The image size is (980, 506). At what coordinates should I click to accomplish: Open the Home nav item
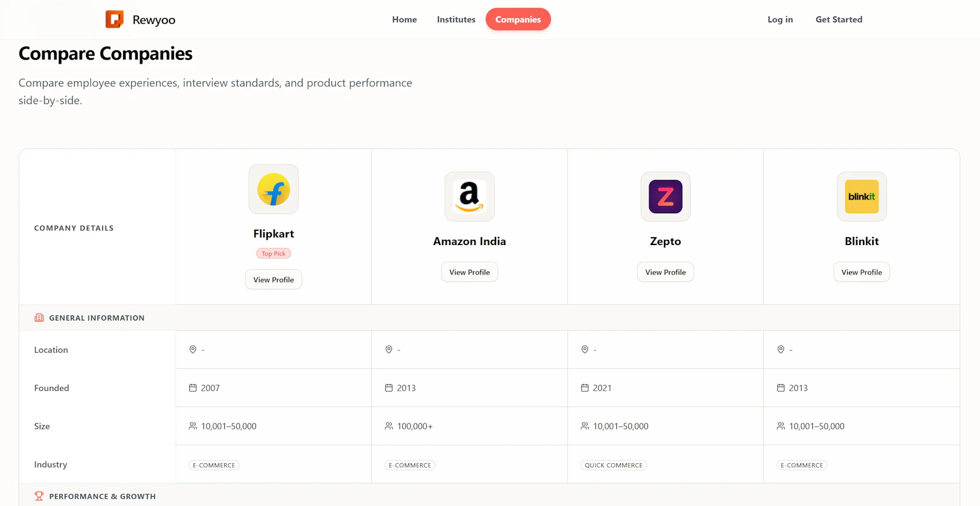coord(404,20)
